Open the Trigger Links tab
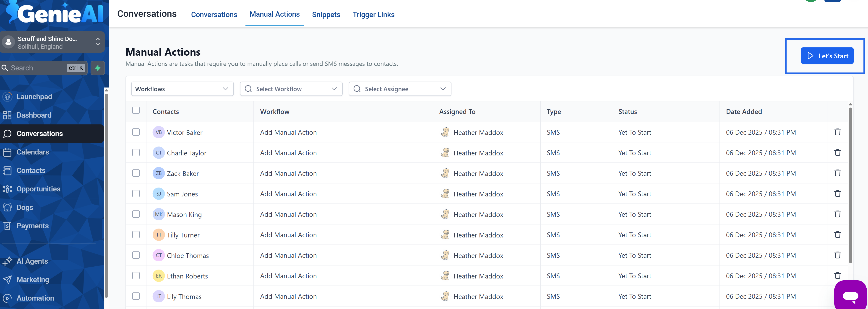 click(x=373, y=15)
